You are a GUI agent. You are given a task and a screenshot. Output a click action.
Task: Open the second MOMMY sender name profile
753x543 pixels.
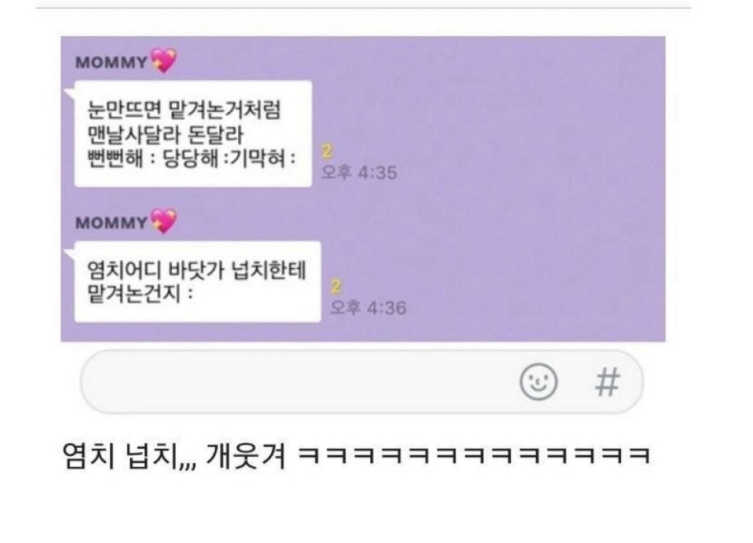(111, 223)
